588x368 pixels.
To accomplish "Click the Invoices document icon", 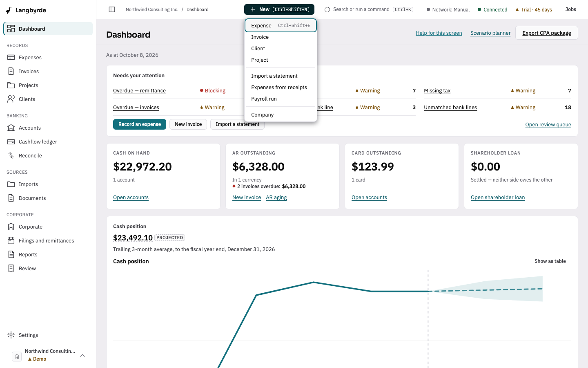I will pyautogui.click(x=11, y=71).
